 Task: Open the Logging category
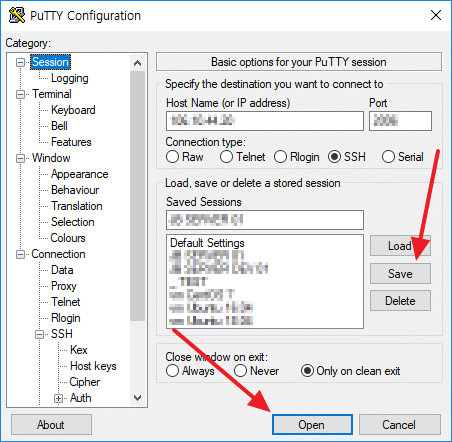[x=70, y=78]
